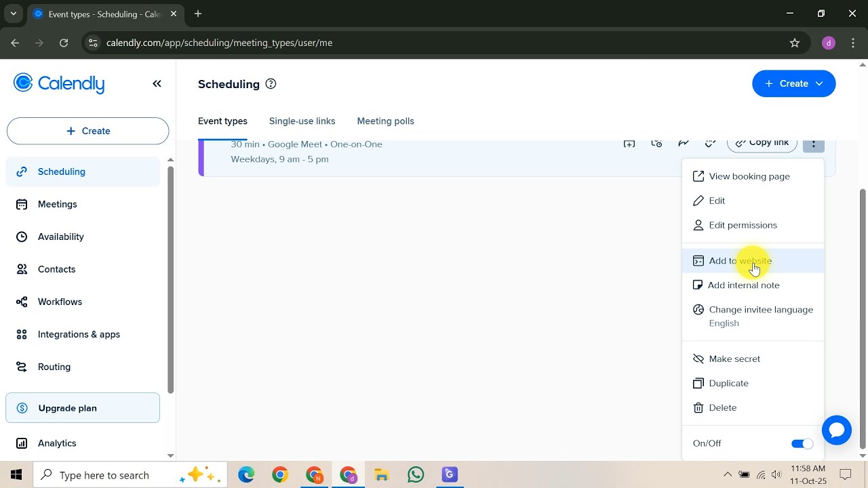Image resolution: width=868 pixels, height=488 pixels.
Task: Switch to Single-use links tab
Action: [x=302, y=121]
